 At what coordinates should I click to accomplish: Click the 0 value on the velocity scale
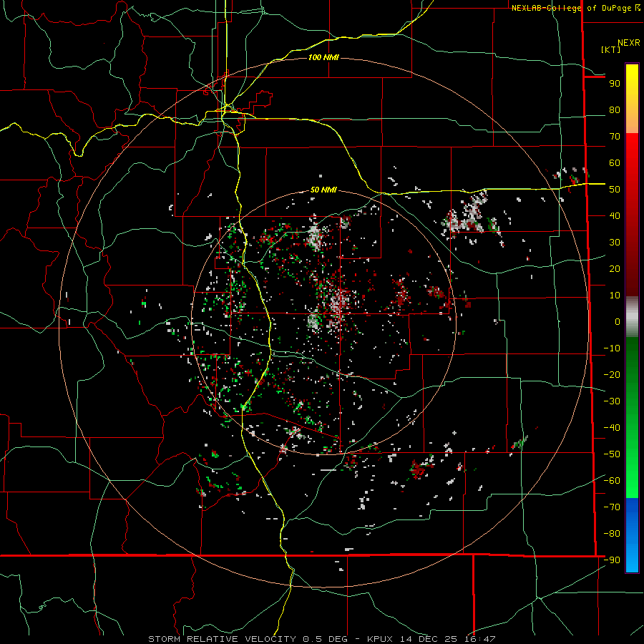[618, 322]
